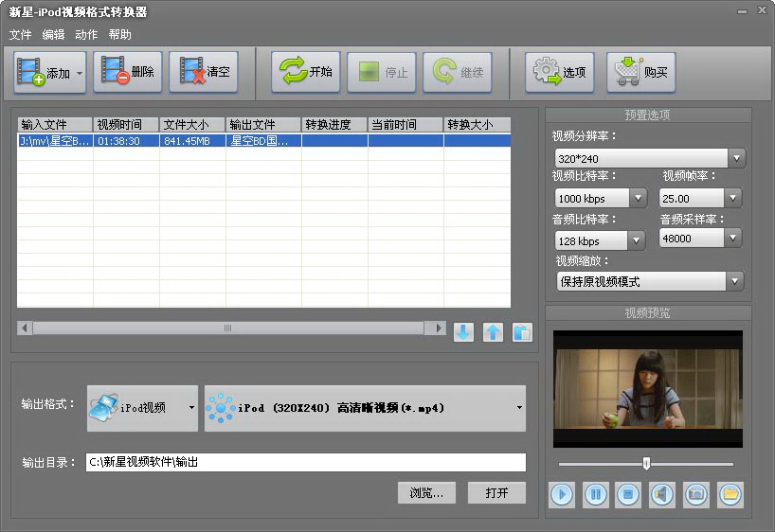Click the paste/clipboard icon below the list

[522, 332]
